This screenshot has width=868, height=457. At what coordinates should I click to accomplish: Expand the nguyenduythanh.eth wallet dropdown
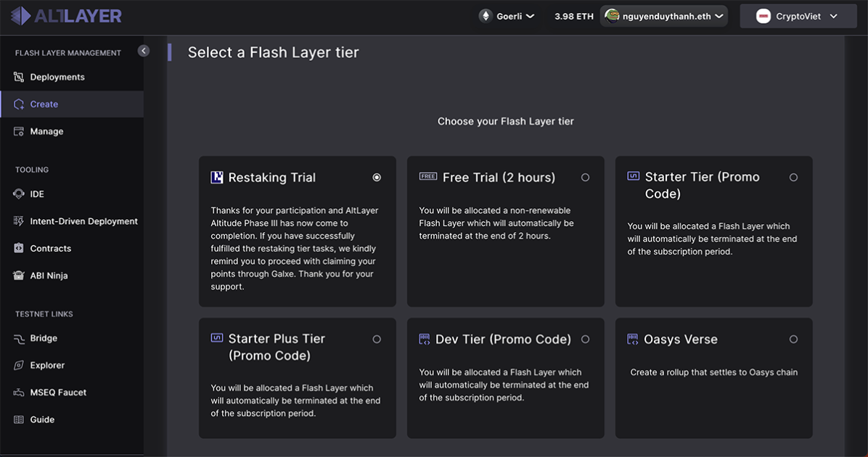tap(663, 15)
